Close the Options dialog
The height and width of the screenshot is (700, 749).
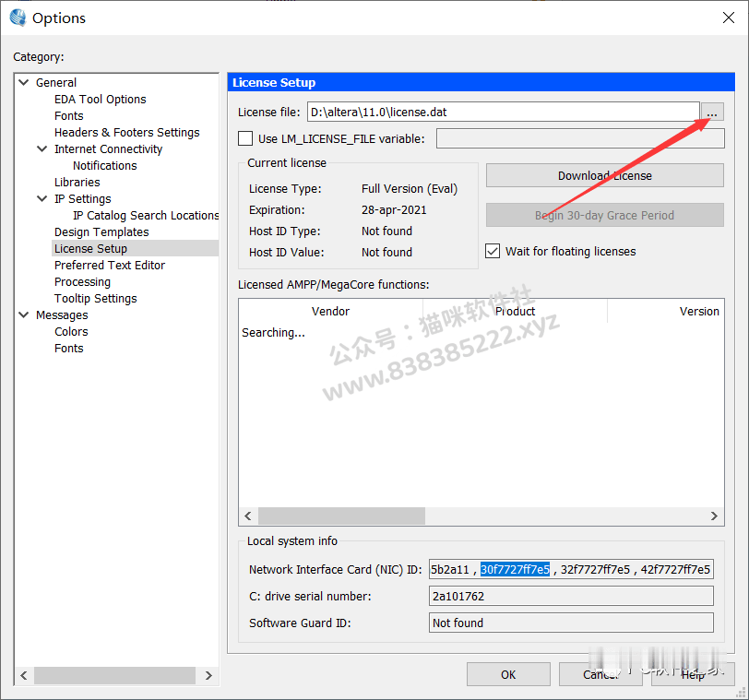pos(728,18)
